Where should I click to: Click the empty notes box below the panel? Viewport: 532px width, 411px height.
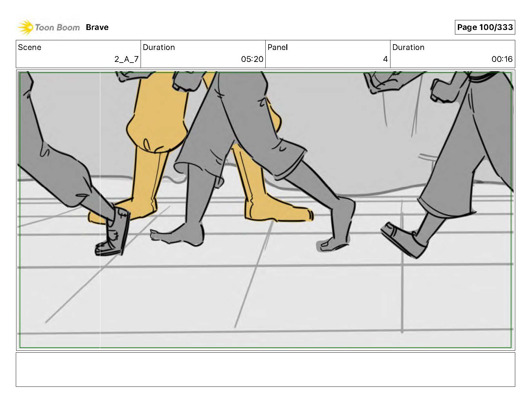pyautogui.click(x=265, y=369)
